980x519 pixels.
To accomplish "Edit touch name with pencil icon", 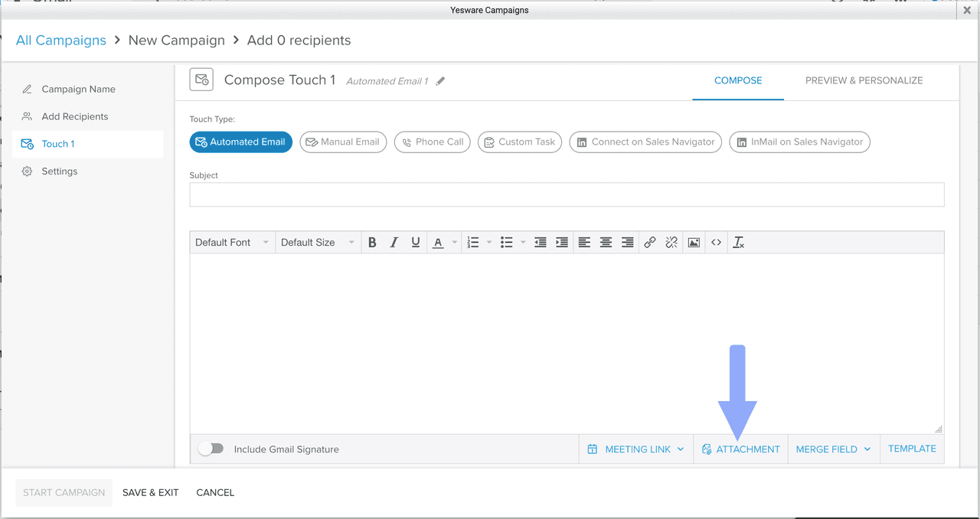I will click(440, 81).
